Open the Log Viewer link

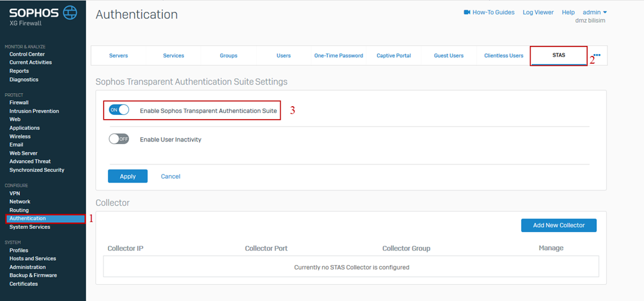point(538,12)
